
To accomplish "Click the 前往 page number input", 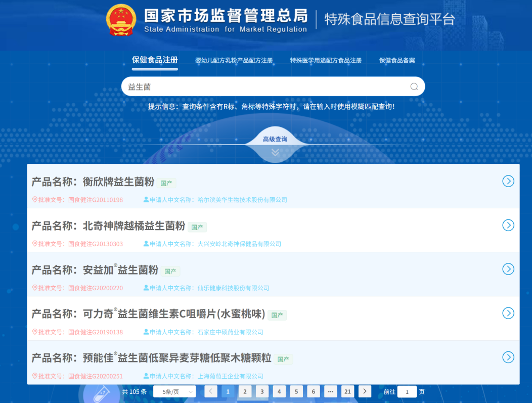I will (407, 392).
